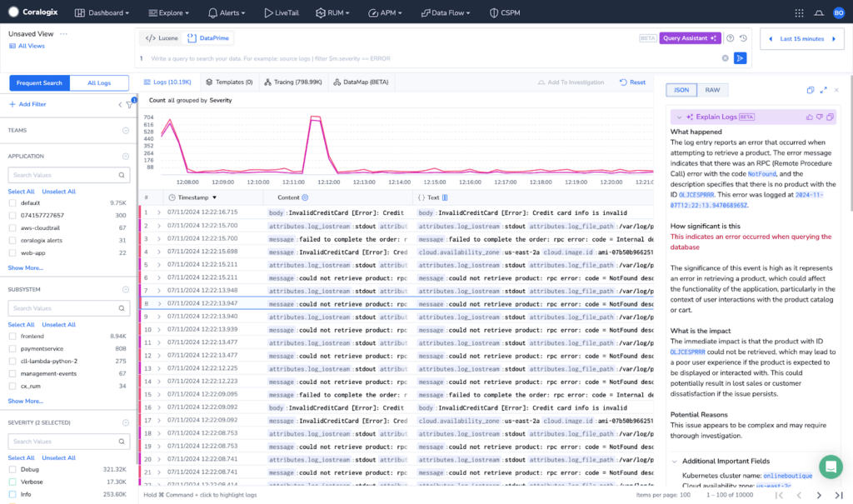Check the default application checkbox
The image size is (853, 504).
pyautogui.click(x=12, y=203)
